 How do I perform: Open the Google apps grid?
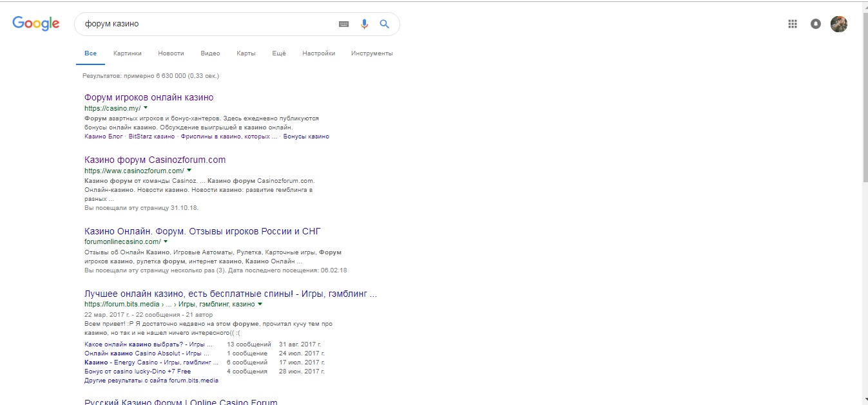coord(793,24)
